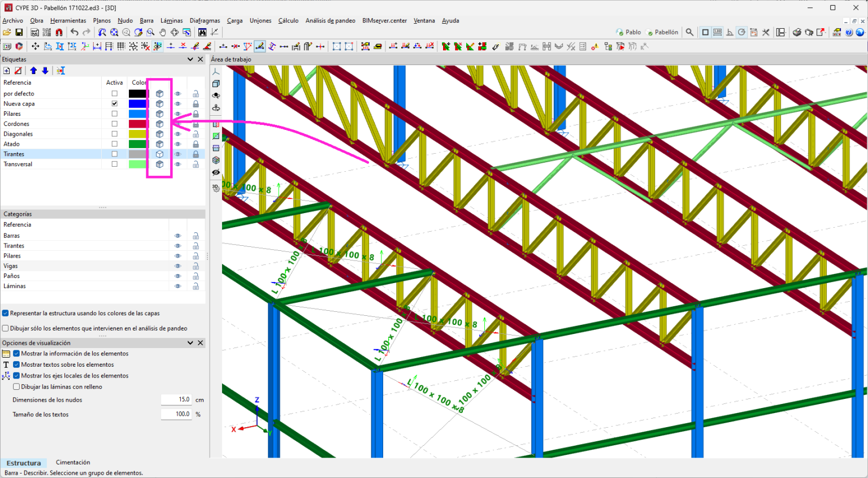Click the Pablo user button
868x478 pixels.
[x=628, y=32]
